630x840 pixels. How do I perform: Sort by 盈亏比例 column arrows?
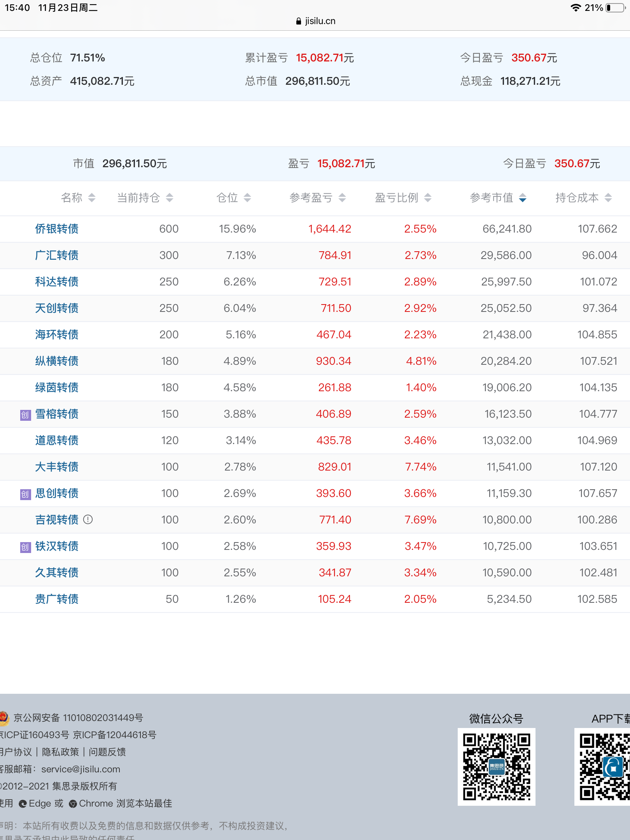(428, 198)
